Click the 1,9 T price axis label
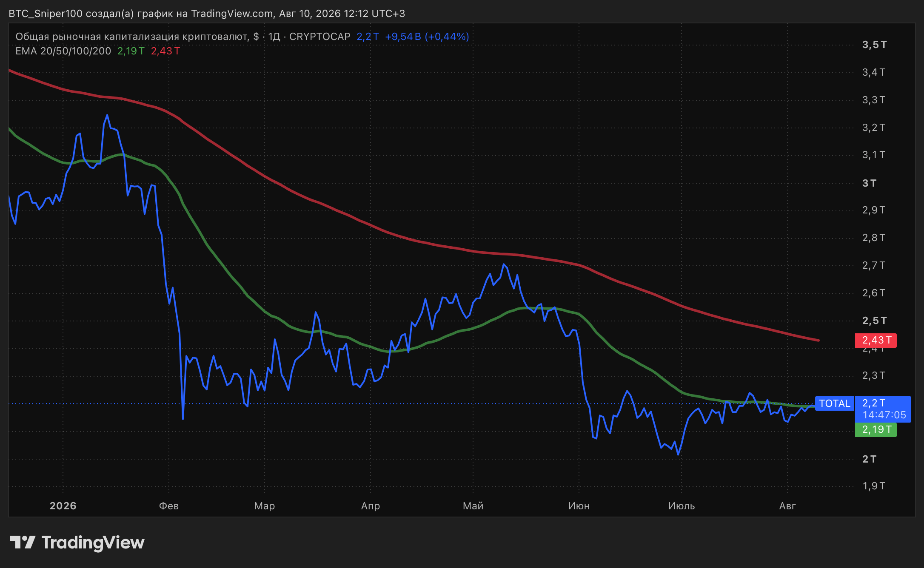This screenshot has height=568, width=924. [x=874, y=486]
